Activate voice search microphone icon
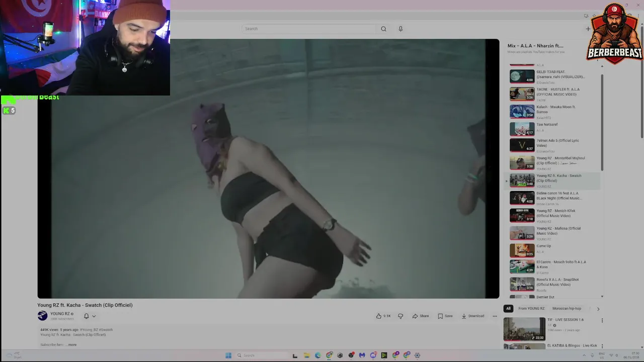This screenshot has height=362, width=644. pos(400,29)
